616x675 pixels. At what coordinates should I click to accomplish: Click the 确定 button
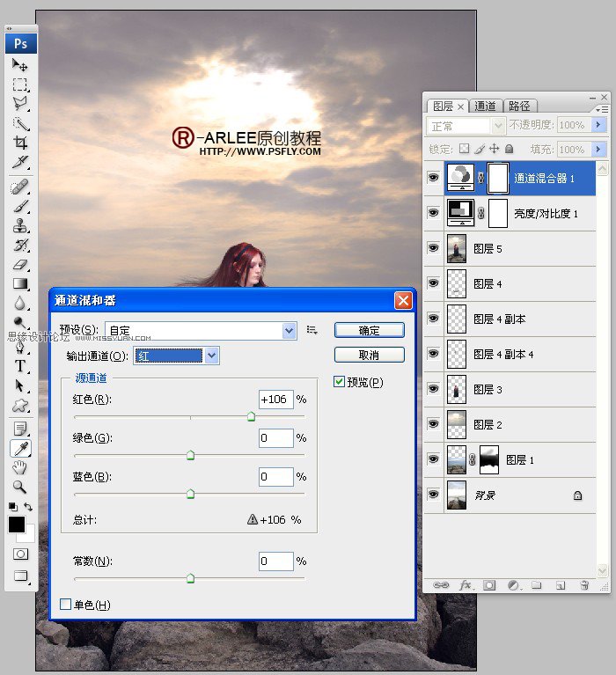point(370,330)
